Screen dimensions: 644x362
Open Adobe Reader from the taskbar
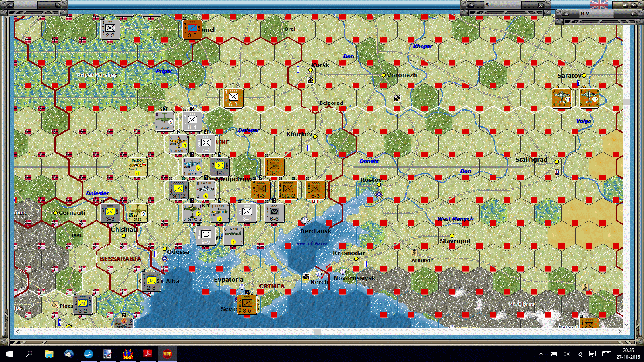[148, 354]
